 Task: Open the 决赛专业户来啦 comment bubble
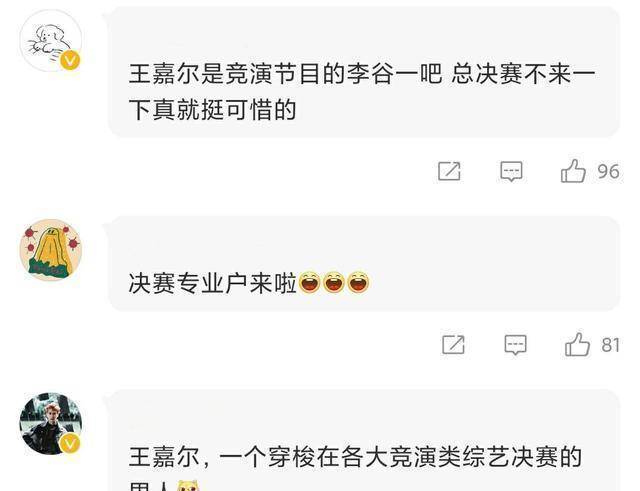click(x=364, y=264)
